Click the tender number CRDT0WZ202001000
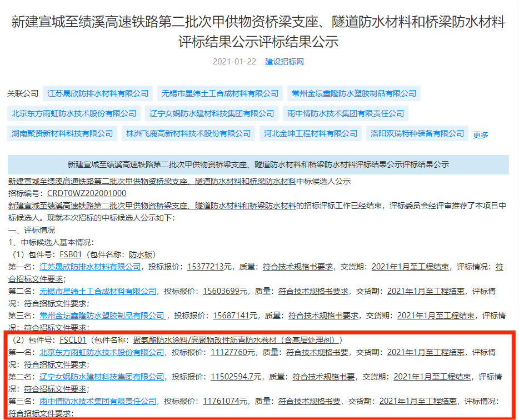519x420 pixels. (x=87, y=193)
